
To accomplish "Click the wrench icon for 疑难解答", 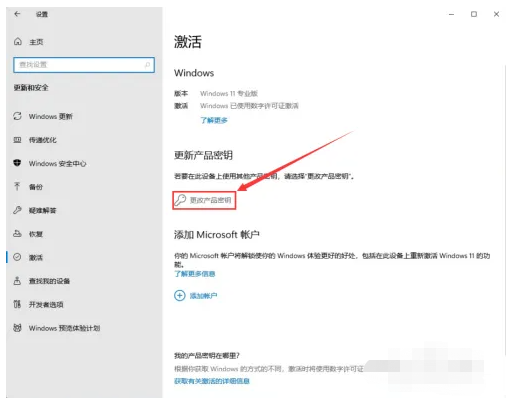I will tap(17, 210).
